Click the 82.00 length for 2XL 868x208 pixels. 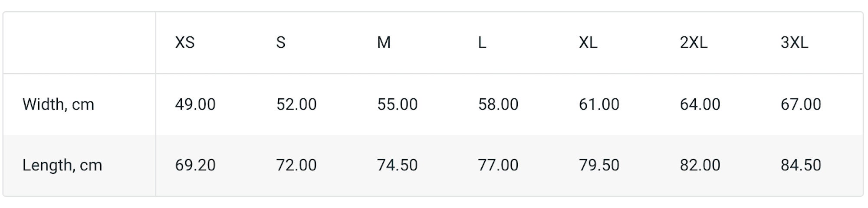click(700, 165)
